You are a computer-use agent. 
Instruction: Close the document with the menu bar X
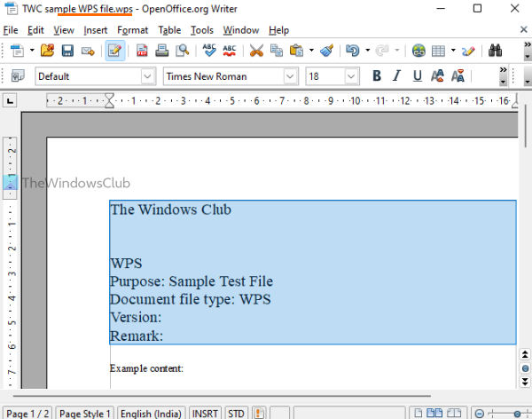[x=523, y=29]
